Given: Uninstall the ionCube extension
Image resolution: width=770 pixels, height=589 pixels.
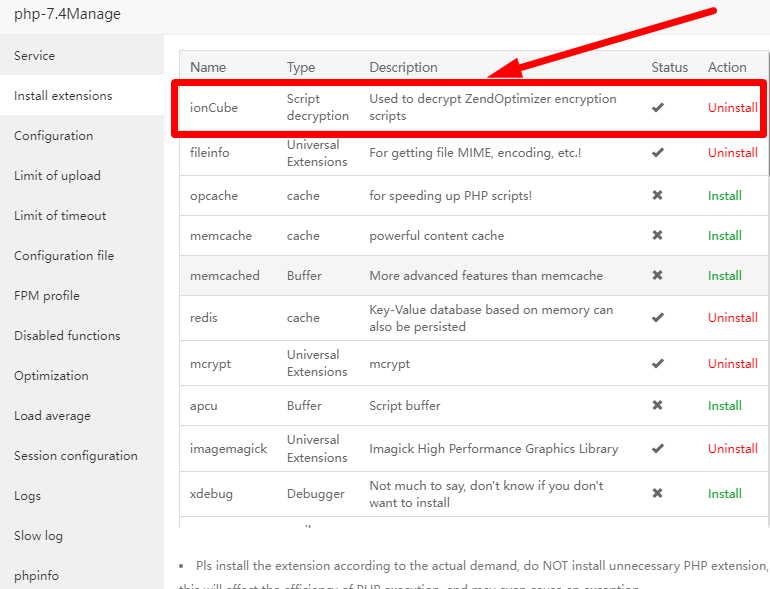Looking at the screenshot, I should click(x=732, y=107).
